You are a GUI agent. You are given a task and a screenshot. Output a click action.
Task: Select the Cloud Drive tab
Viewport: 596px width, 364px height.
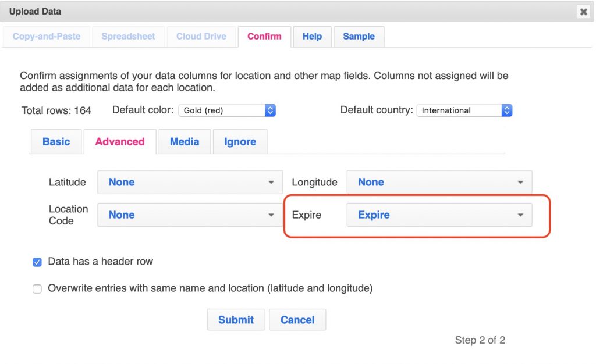tap(201, 36)
